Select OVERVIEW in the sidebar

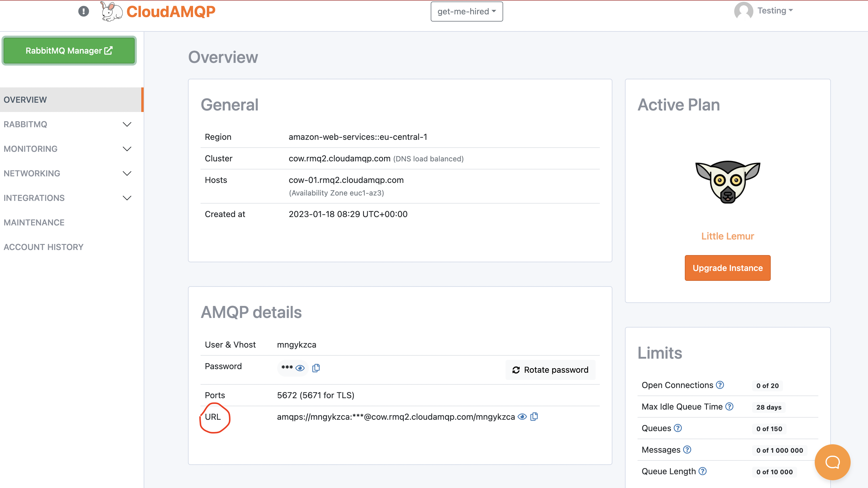[72, 100]
